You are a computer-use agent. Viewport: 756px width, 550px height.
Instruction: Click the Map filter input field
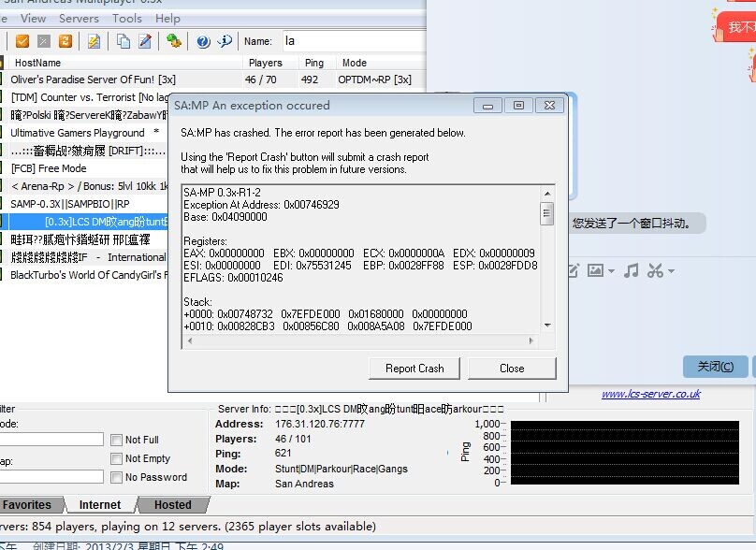tap(51, 477)
